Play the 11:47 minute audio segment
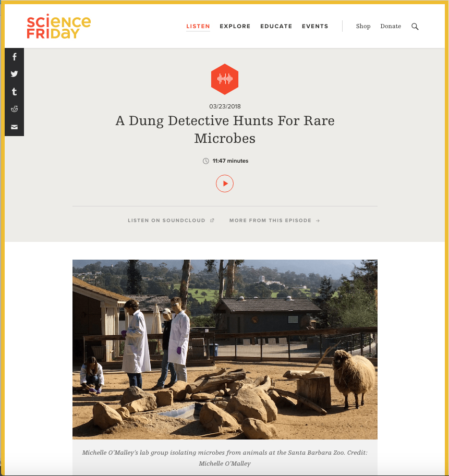This screenshot has height=476, width=449. pos(225,184)
